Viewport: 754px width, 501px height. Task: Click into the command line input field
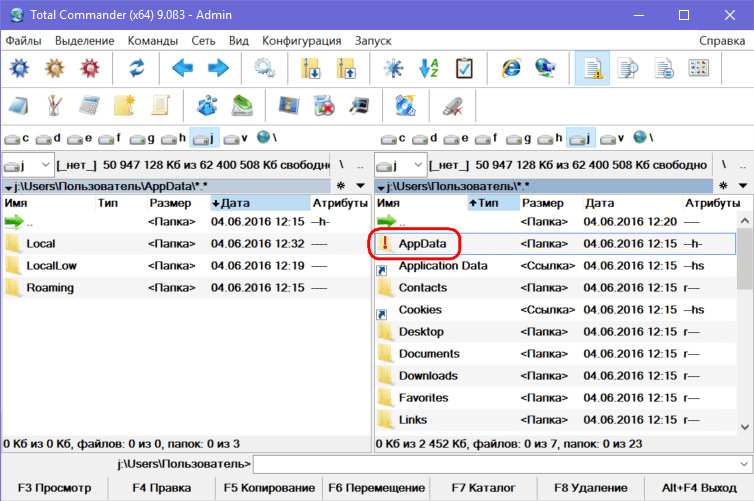click(x=495, y=464)
